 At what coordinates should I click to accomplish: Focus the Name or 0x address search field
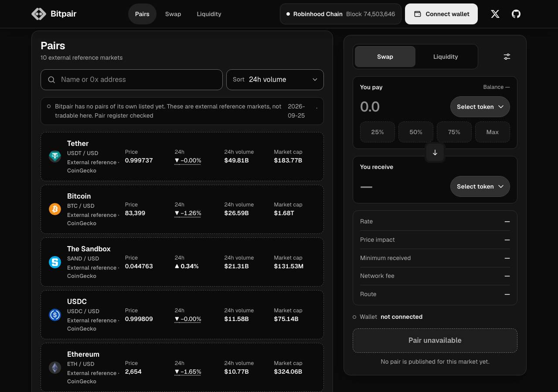[132, 80]
